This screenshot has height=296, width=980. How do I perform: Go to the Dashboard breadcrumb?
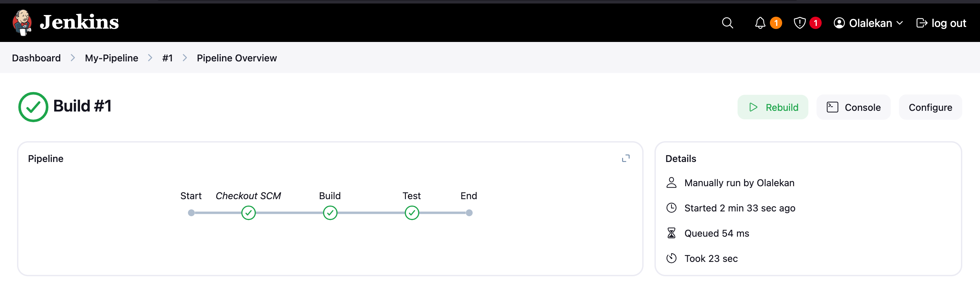point(36,58)
